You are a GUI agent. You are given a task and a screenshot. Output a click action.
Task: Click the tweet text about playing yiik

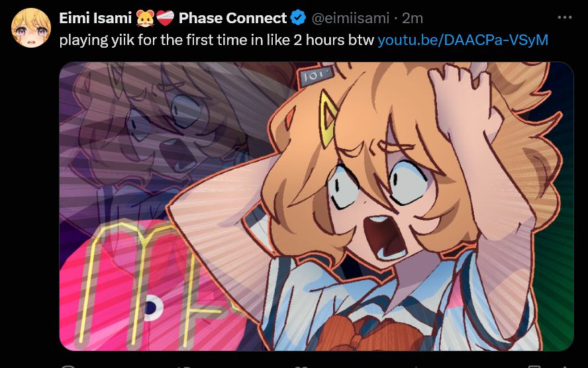coord(217,40)
